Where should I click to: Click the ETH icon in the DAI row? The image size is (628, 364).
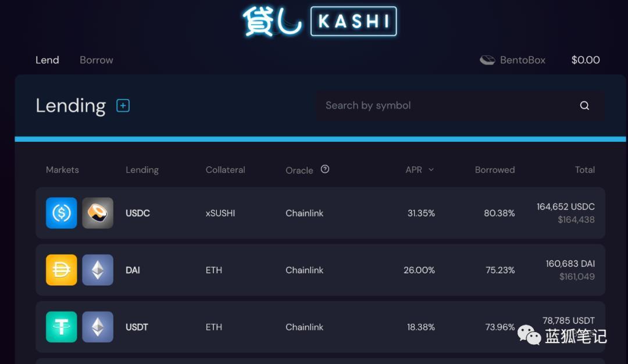[98, 270]
